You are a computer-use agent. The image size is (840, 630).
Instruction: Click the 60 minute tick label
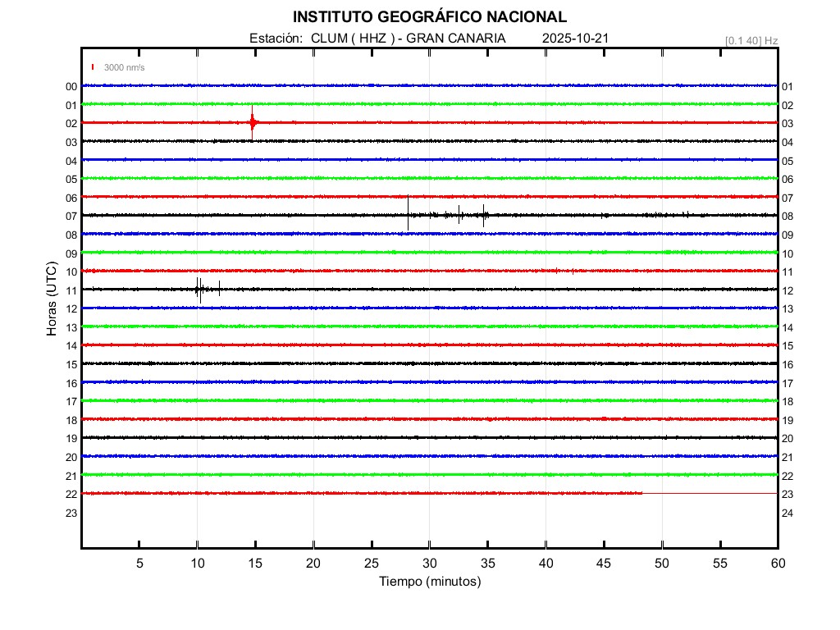[x=777, y=564]
